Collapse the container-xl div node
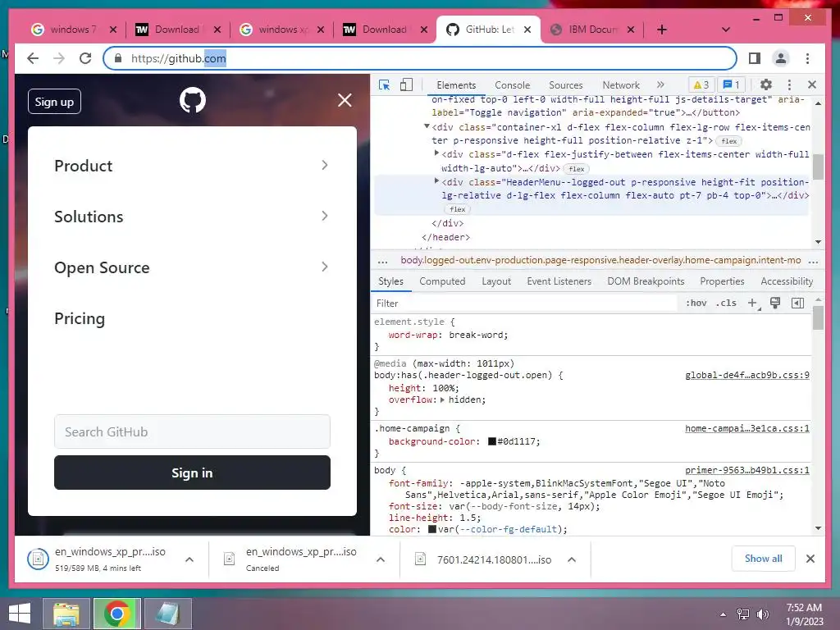This screenshot has width=840, height=630. tap(427, 126)
